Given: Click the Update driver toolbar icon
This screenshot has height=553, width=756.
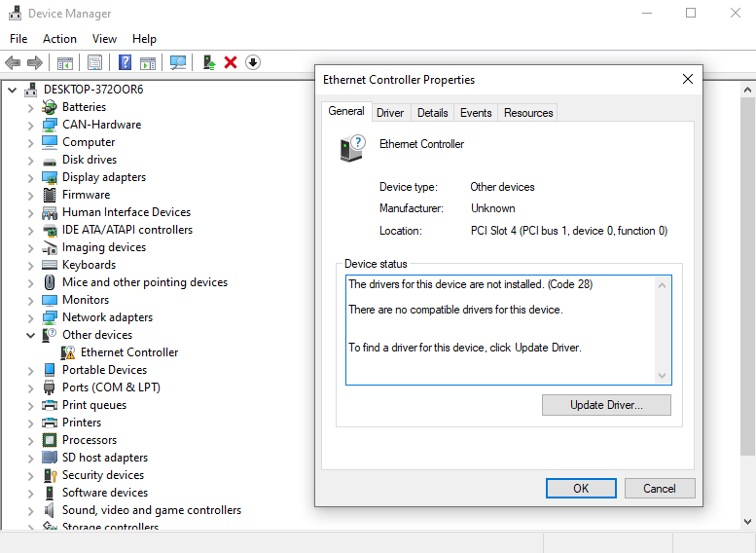Looking at the screenshot, I should [x=209, y=62].
